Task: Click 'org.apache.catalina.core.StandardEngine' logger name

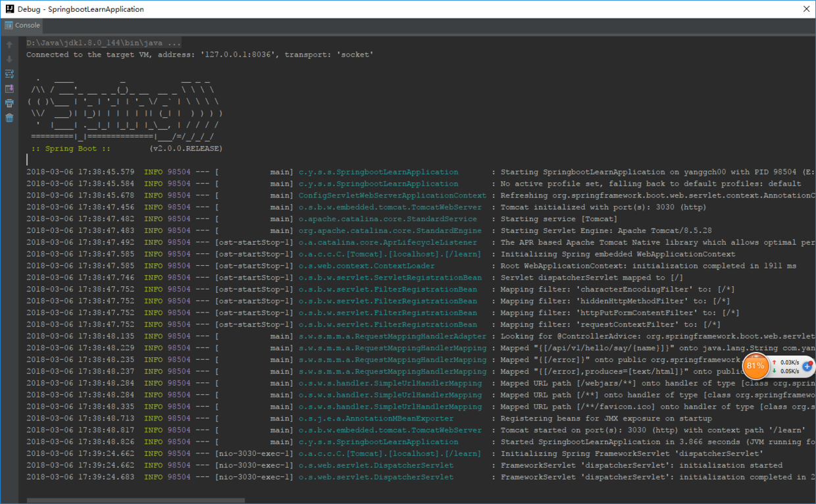Action: 390,231
